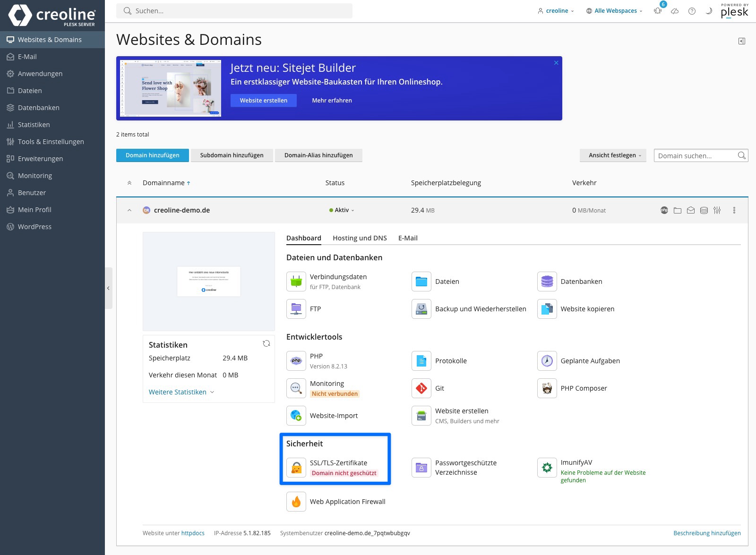Open the PHP settings icon
The image size is (756, 555).
tap(296, 361)
